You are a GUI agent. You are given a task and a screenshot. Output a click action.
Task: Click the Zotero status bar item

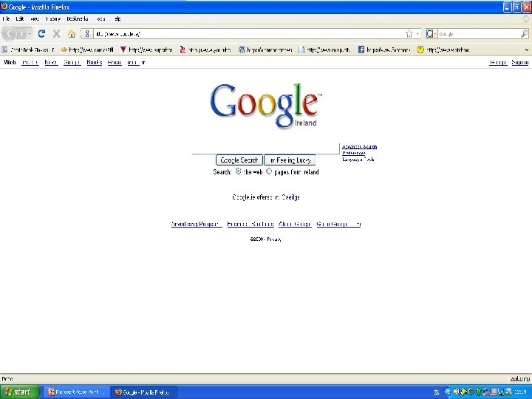pyautogui.click(x=519, y=378)
